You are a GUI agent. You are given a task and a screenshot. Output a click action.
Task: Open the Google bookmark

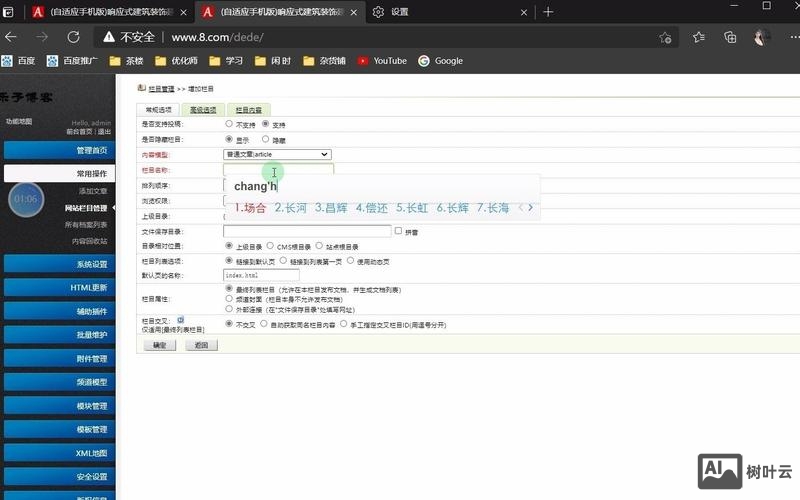point(441,61)
